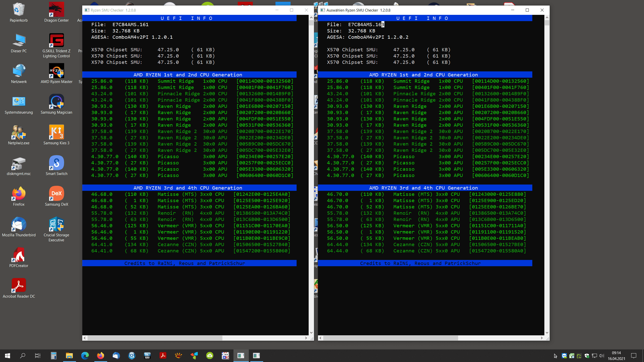Click file name E7C84AMS.163 in right window
The width and height of the screenshot is (644, 362).
click(366, 24)
